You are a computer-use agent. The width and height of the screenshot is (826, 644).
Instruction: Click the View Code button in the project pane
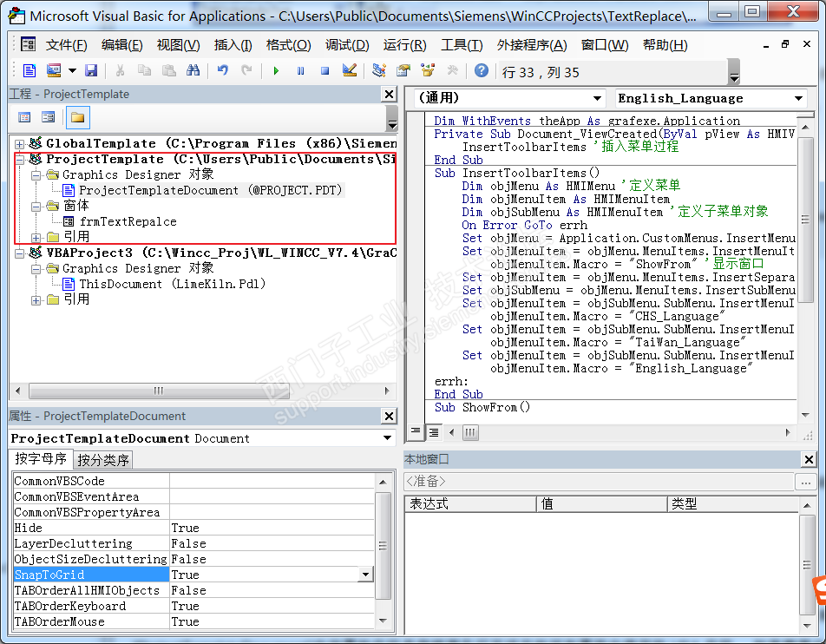pos(24,117)
